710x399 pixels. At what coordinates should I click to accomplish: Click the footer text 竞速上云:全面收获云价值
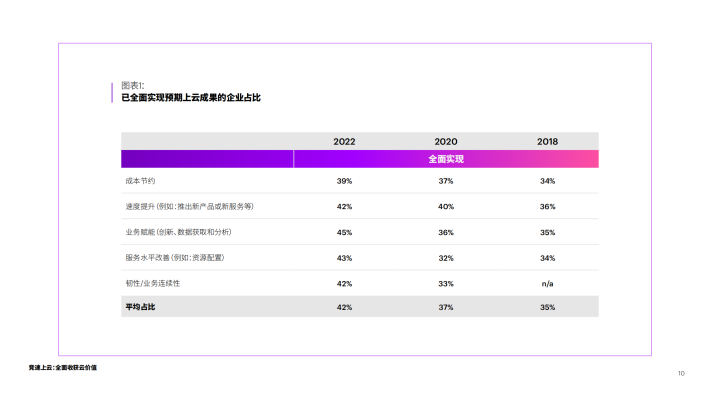(x=62, y=368)
